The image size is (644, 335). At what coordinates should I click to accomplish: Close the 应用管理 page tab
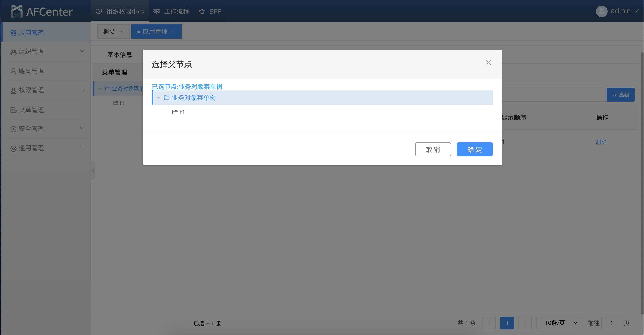point(173,31)
